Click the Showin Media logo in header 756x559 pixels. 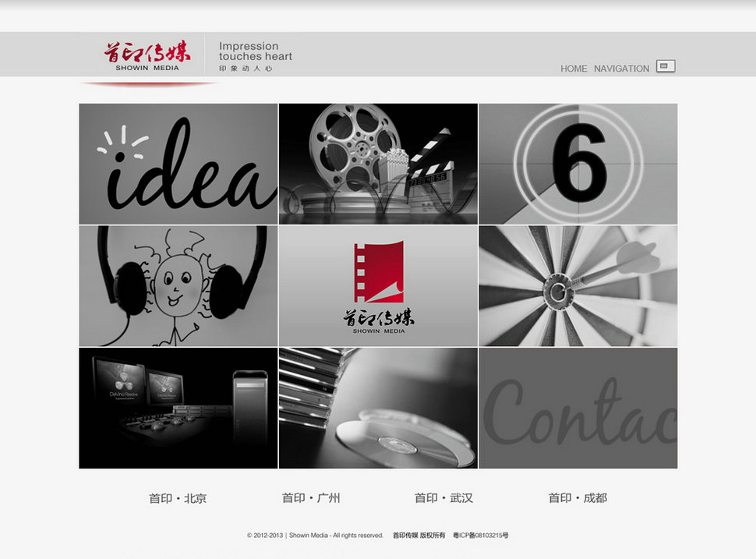(147, 55)
